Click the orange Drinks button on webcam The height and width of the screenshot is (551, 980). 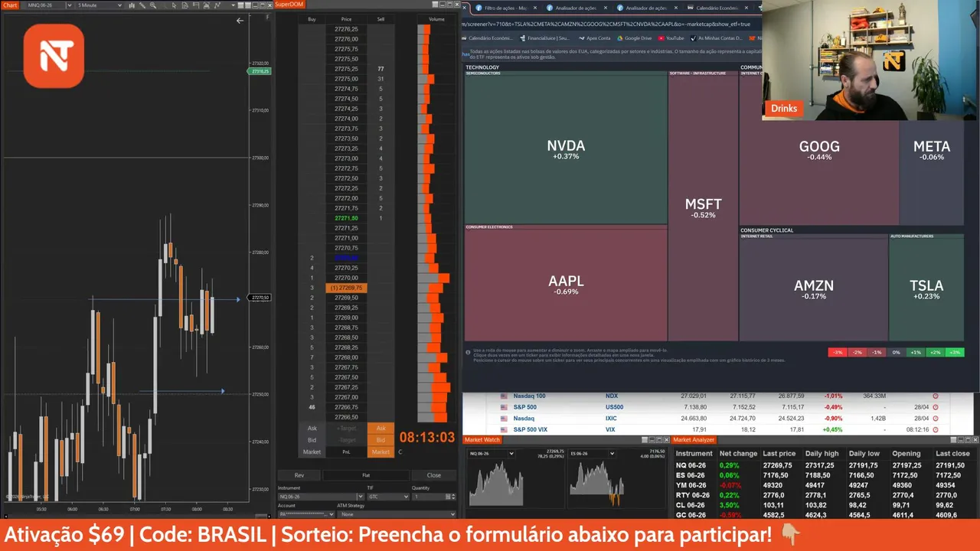784,109
